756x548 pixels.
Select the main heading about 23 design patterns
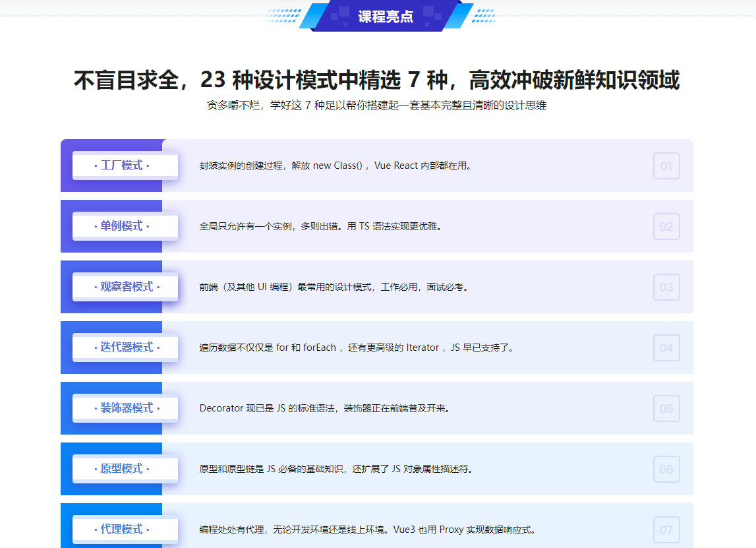[x=378, y=80]
